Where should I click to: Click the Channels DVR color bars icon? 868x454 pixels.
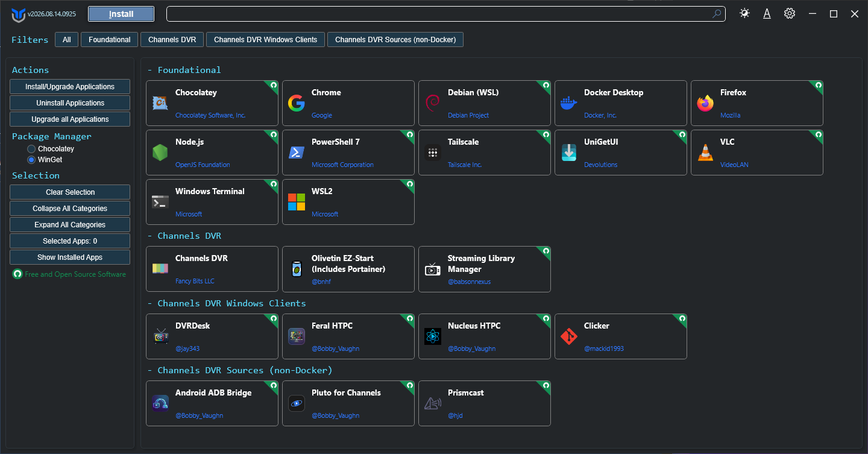[x=160, y=269]
